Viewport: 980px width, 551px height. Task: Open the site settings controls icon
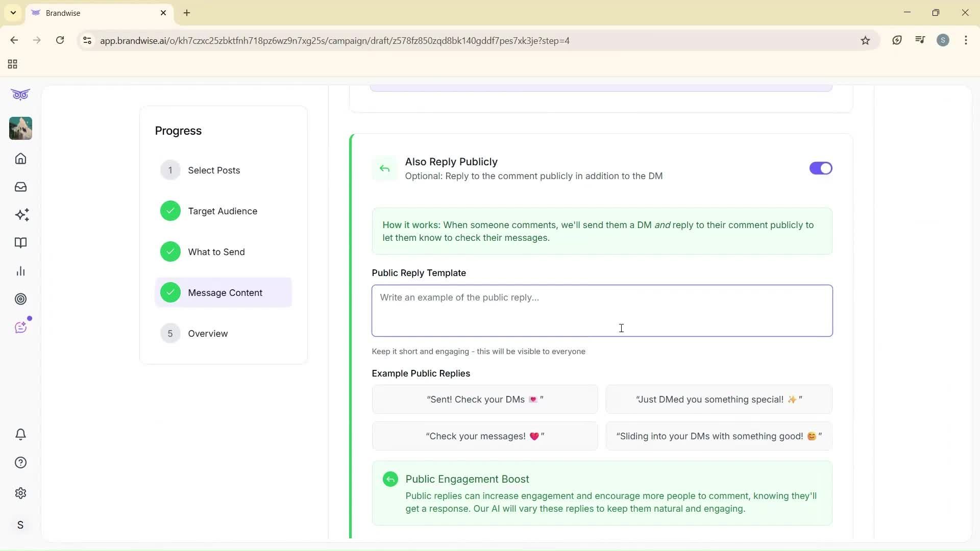click(x=87, y=41)
